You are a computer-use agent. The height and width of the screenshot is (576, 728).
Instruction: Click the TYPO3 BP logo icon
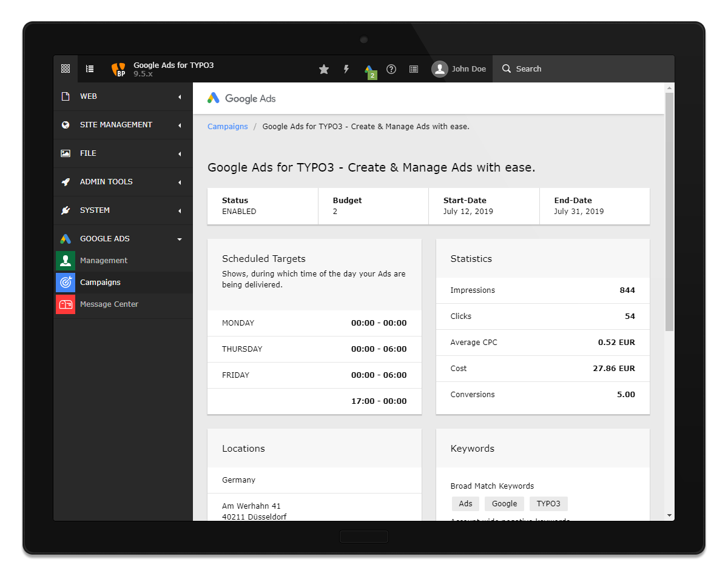pyautogui.click(x=119, y=69)
